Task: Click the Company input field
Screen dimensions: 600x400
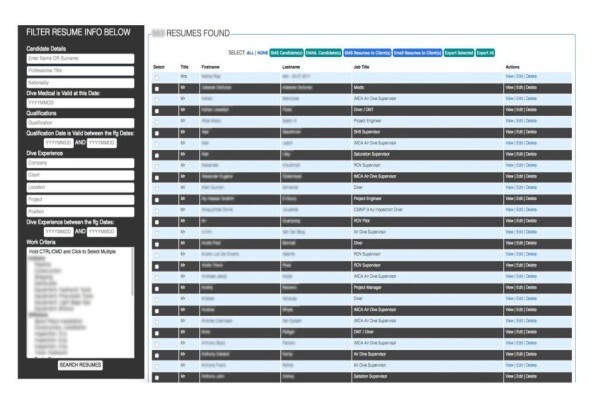Action: click(80, 163)
